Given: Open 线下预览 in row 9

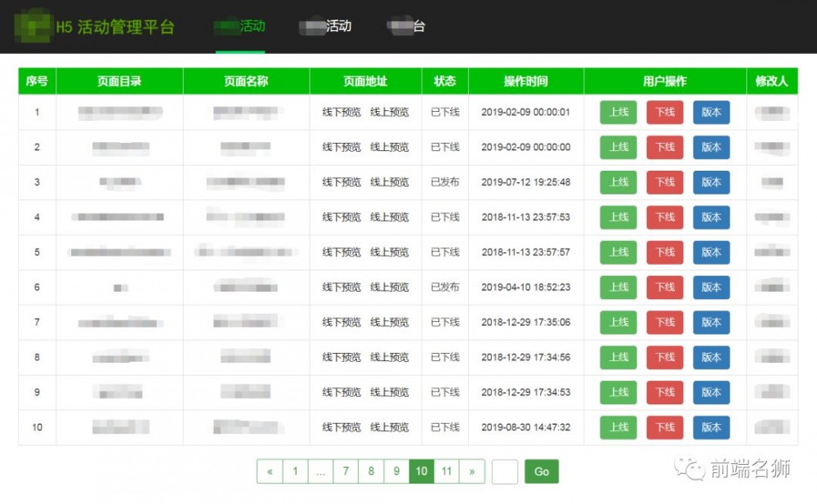Looking at the screenshot, I should (342, 392).
